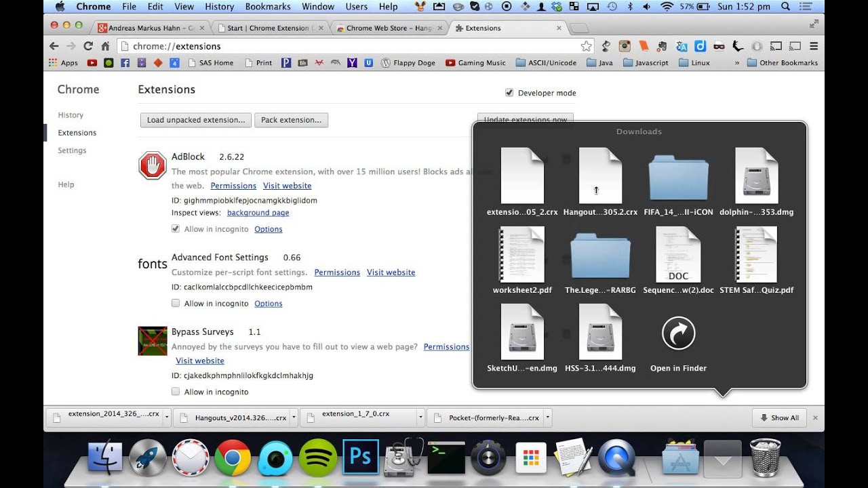This screenshot has width=868, height=488.
Task: Open the Instagram extension icon in toolbar
Action: point(625,46)
